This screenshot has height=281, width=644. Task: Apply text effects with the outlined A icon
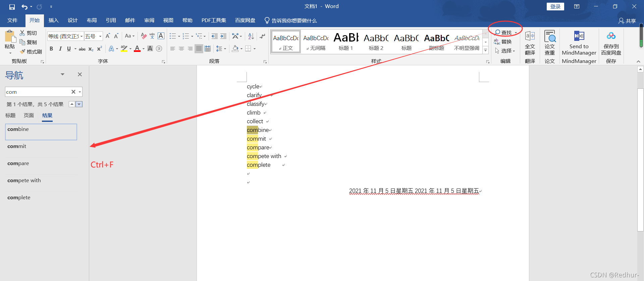click(x=111, y=49)
